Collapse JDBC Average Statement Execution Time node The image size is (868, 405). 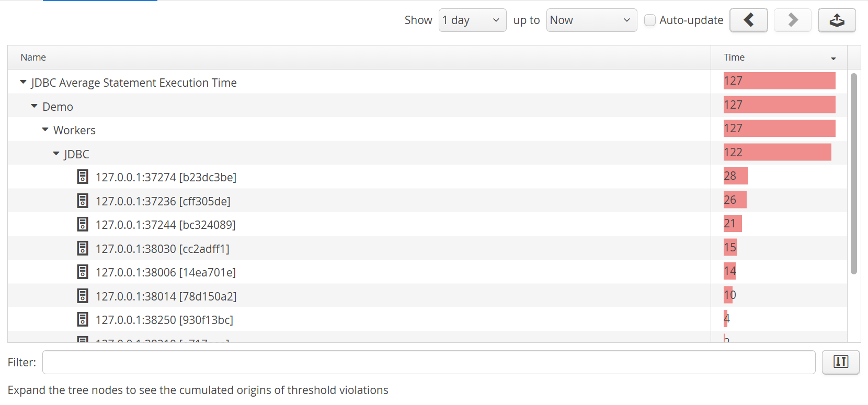23,82
